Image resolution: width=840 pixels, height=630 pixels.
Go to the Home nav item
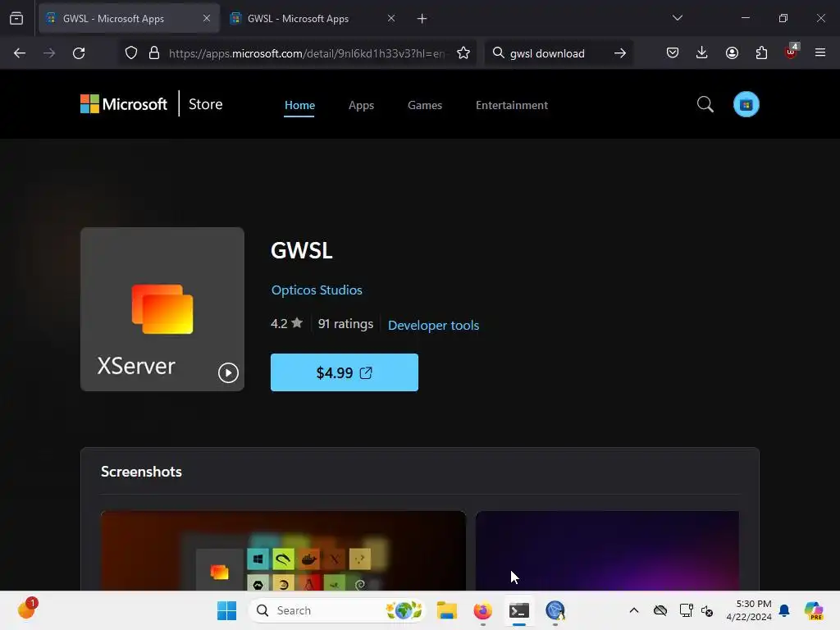[x=299, y=105]
